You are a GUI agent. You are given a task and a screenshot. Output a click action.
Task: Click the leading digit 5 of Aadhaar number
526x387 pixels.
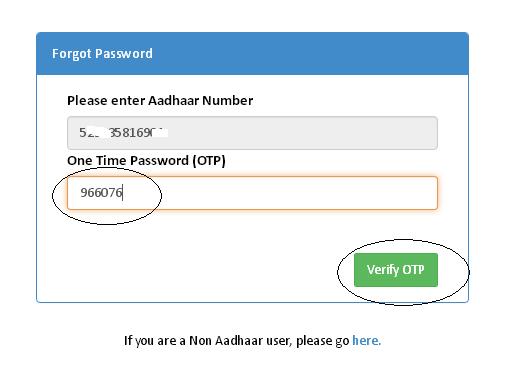83,133
